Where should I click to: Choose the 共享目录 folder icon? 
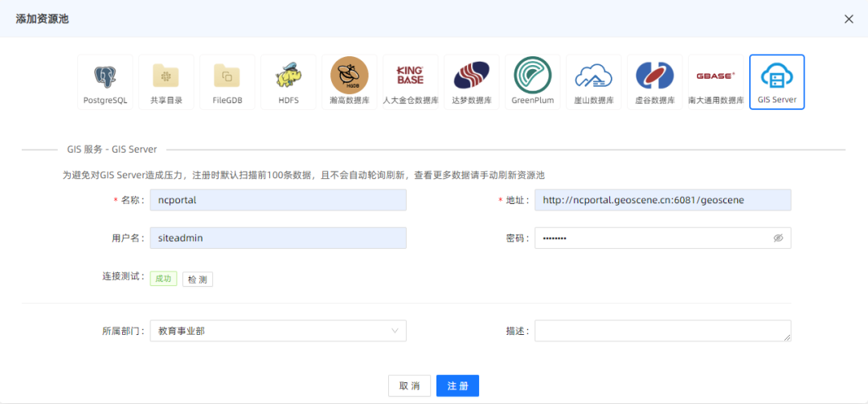166,82
